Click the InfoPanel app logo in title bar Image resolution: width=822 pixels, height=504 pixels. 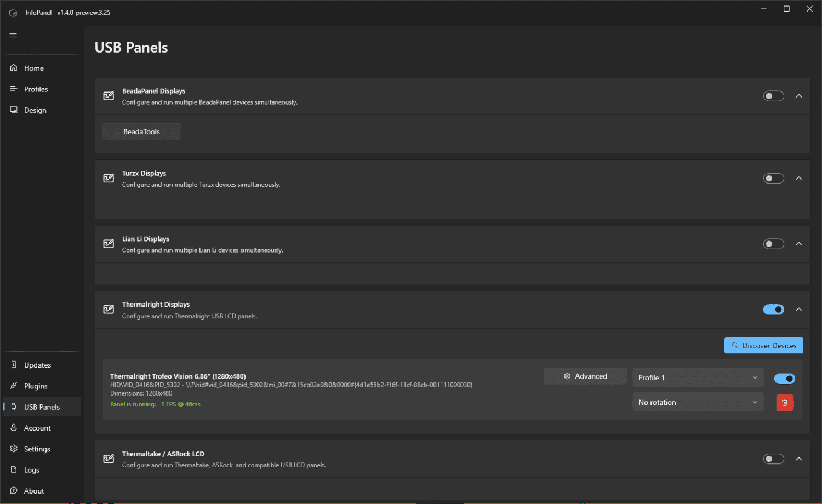[13, 13]
